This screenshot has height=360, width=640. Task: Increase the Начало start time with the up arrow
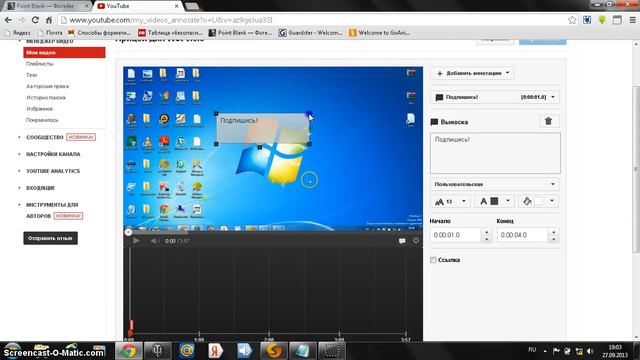coord(486,232)
